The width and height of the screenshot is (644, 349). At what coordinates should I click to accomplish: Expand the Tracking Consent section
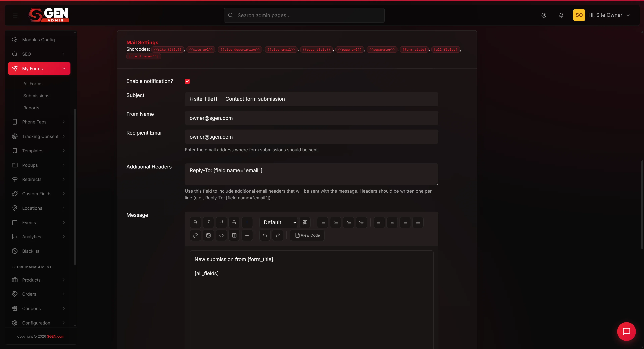click(x=39, y=136)
